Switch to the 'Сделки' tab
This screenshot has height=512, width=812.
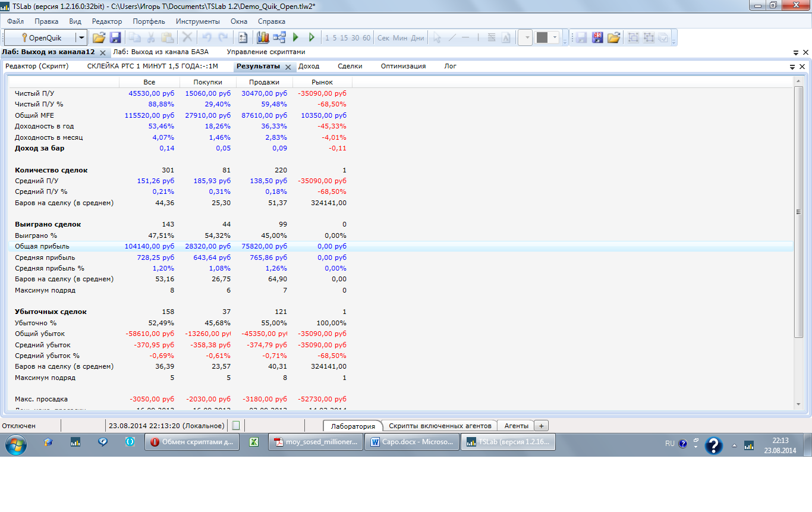[350, 66]
